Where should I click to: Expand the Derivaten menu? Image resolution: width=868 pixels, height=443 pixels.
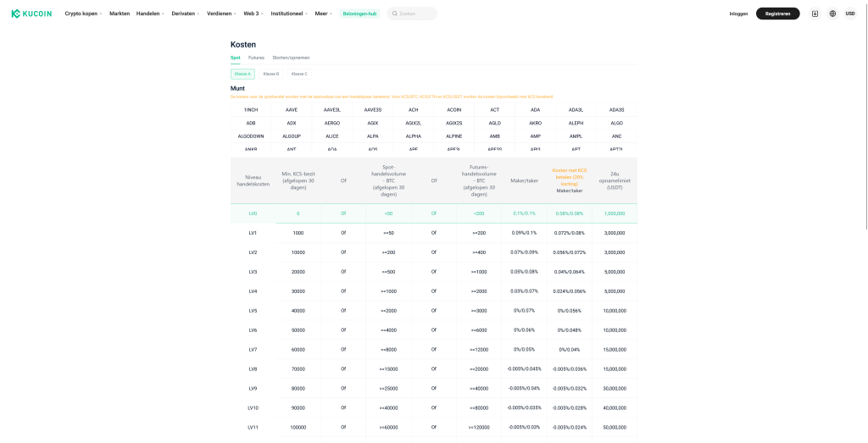pos(186,14)
